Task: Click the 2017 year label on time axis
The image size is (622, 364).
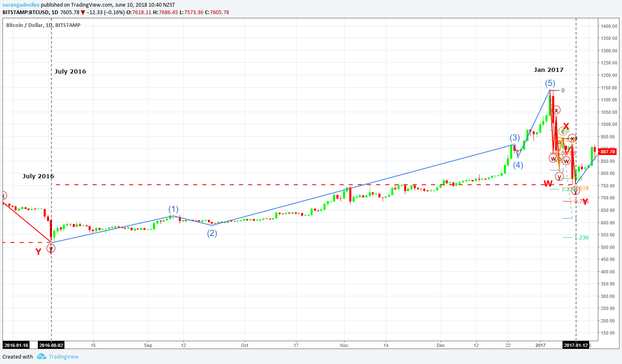Action: [x=541, y=345]
